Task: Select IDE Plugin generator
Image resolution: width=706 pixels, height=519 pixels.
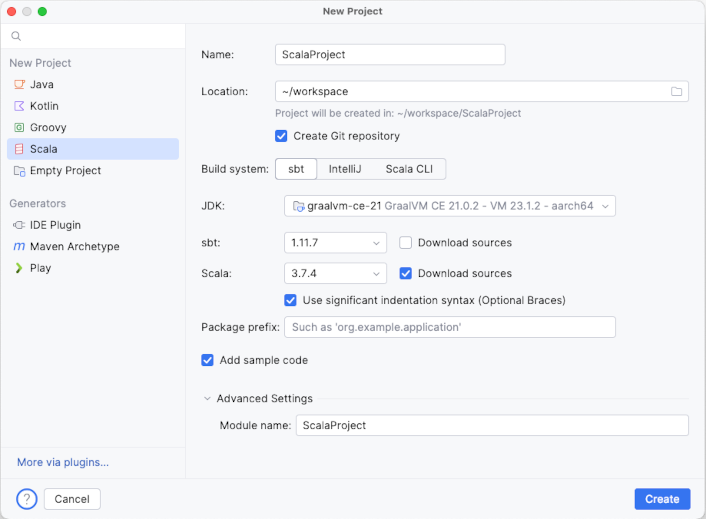Action: point(93,225)
